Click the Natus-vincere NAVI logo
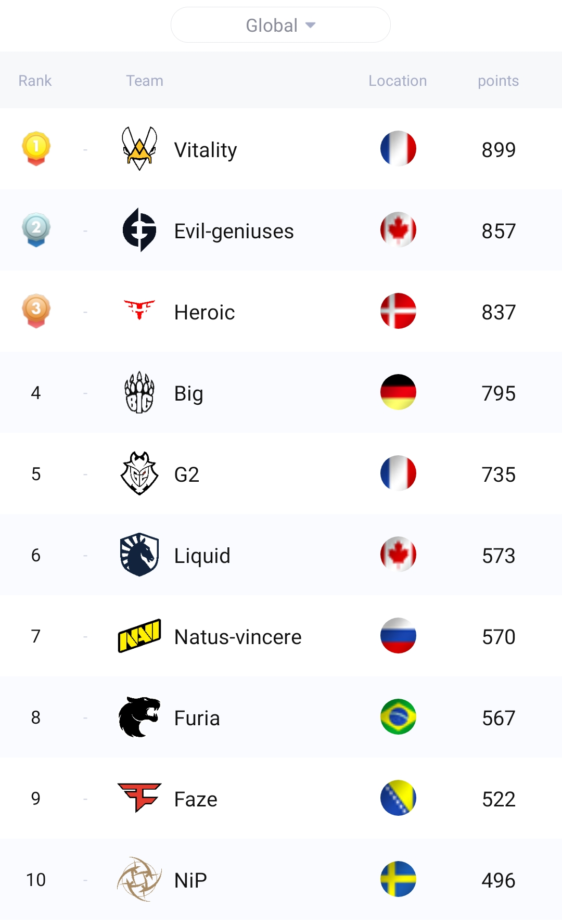This screenshot has height=924, width=562. [x=139, y=636]
